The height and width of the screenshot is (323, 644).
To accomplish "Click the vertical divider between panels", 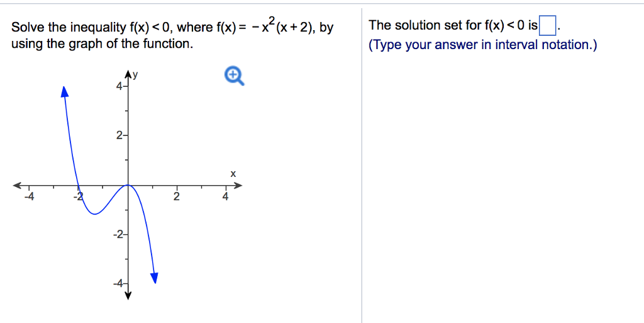I will click(x=362, y=165).
